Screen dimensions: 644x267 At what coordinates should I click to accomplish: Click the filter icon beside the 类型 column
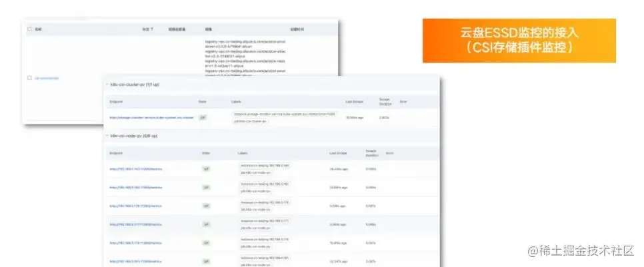coord(153,29)
